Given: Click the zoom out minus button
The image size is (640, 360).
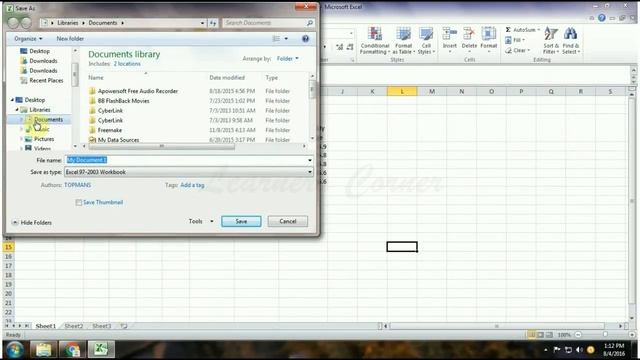Looking at the screenshot, I should click(x=578, y=335).
